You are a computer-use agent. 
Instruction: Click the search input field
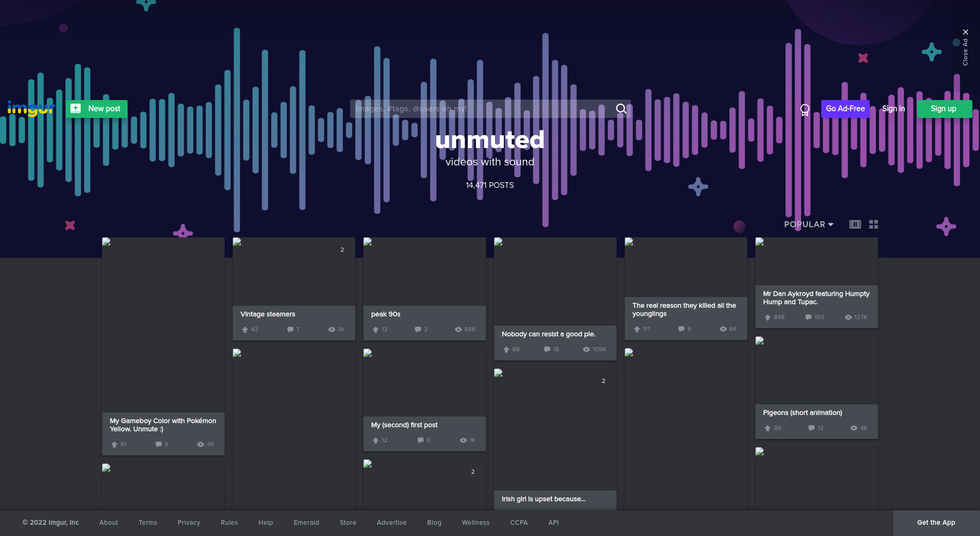482,109
